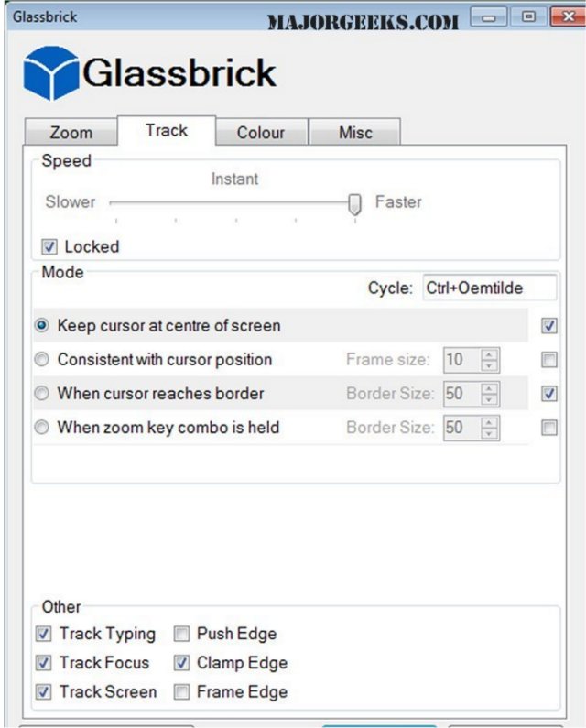Uncheck the Clamp Edge option
586x728 pixels.
tap(181, 663)
